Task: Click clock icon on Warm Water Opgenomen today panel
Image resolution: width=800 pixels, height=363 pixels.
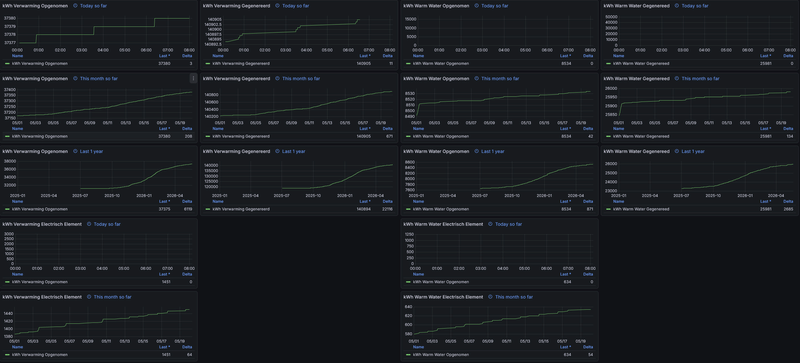Action: [477, 6]
